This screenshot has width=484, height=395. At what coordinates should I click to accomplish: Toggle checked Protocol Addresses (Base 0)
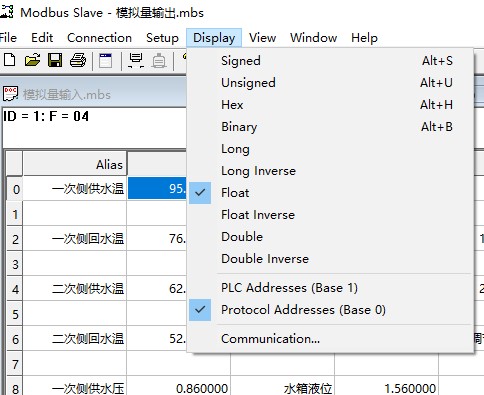coord(330,310)
